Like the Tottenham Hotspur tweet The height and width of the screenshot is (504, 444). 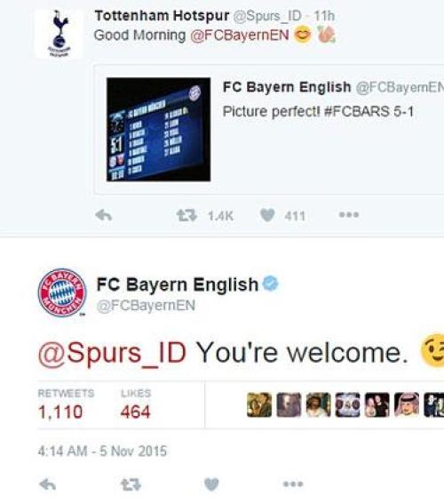pyautogui.click(x=267, y=215)
